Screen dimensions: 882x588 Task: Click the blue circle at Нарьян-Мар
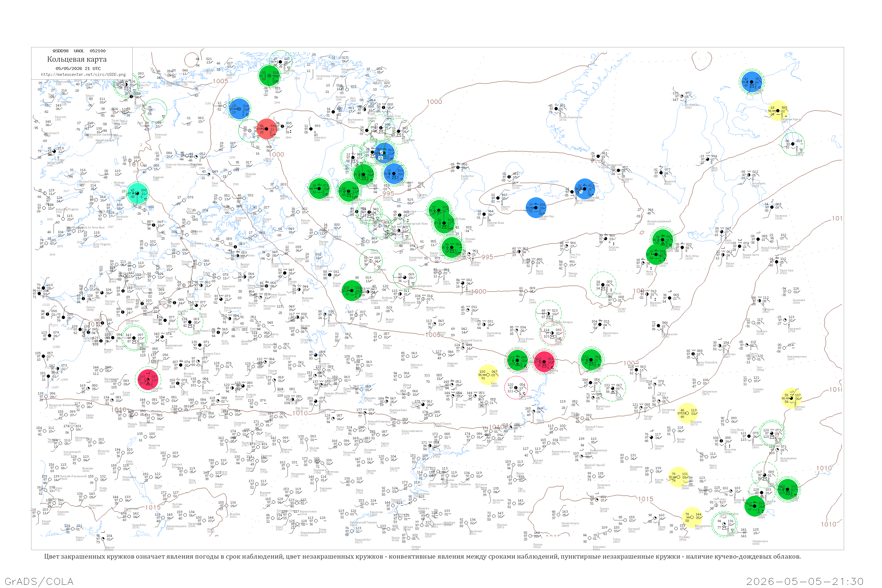coord(536,208)
